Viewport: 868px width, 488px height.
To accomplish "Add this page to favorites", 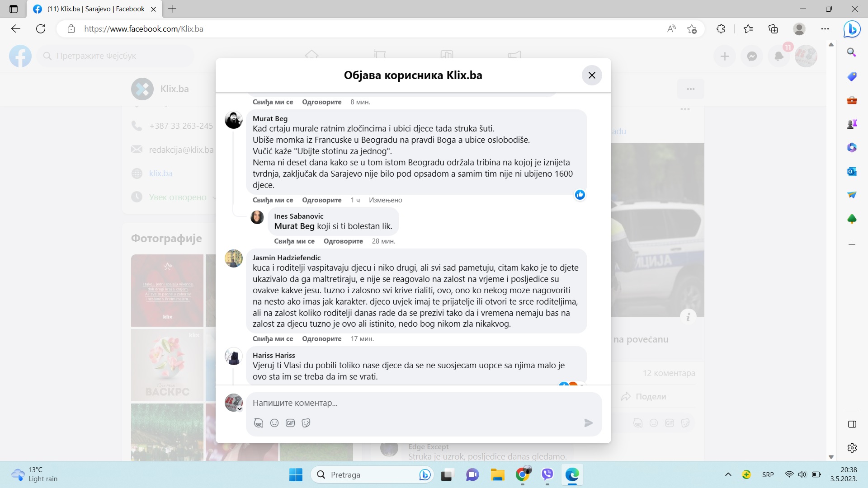I will tap(692, 29).
